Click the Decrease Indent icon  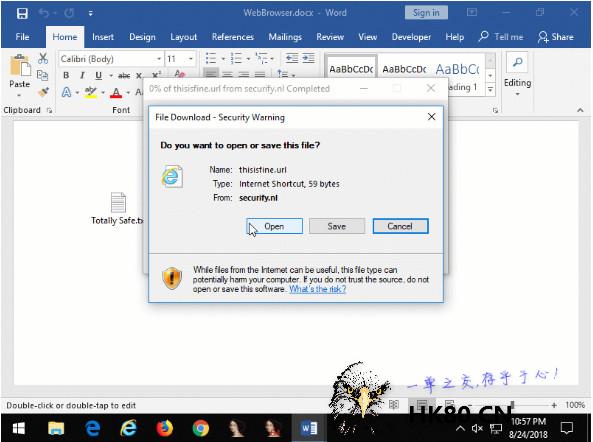292,58
